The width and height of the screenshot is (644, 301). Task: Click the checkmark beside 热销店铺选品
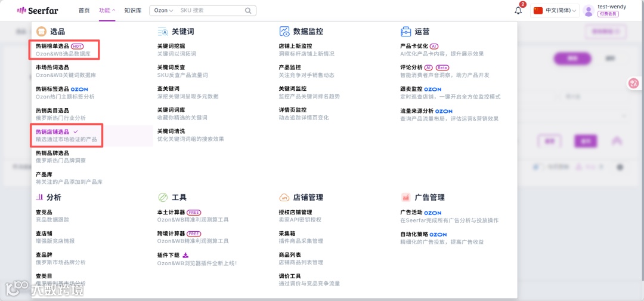[x=75, y=131]
